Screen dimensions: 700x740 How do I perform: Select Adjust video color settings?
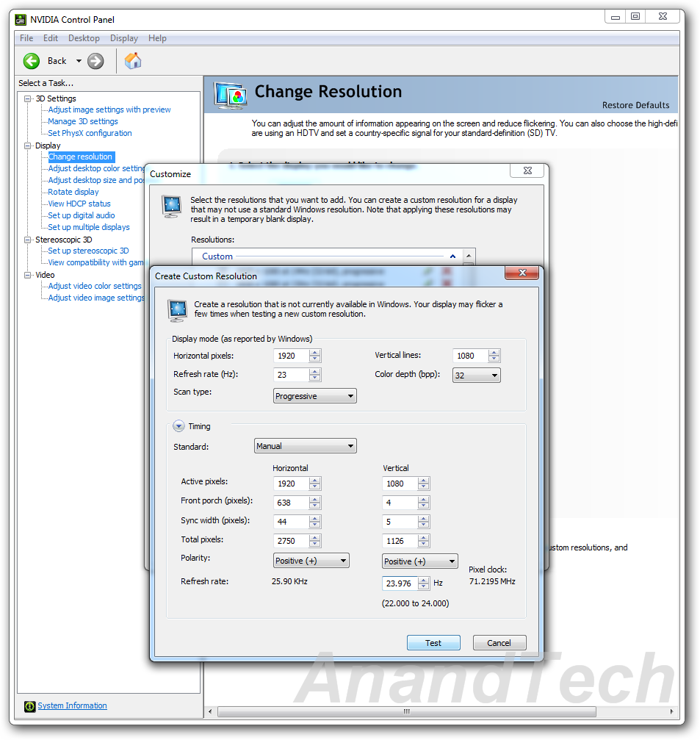[x=95, y=286]
